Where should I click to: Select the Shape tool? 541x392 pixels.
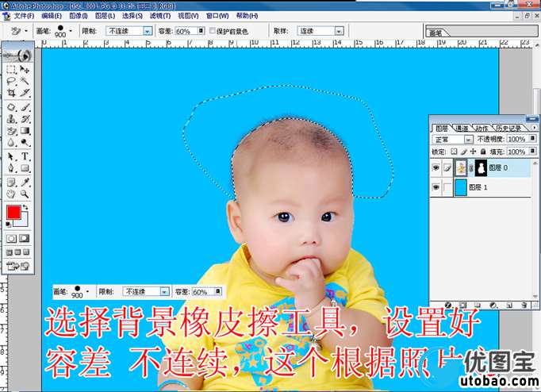(x=25, y=168)
